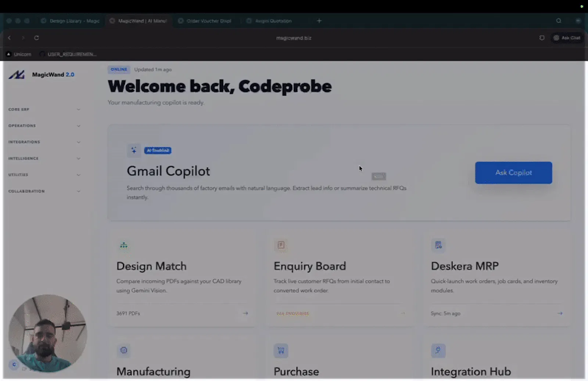The image size is (588, 381).
Task: Open the Deskera MRP card icon
Action: click(x=438, y=245)
